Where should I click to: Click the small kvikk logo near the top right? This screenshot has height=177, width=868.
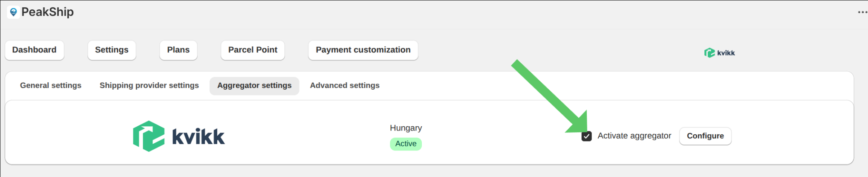point(719,53)
